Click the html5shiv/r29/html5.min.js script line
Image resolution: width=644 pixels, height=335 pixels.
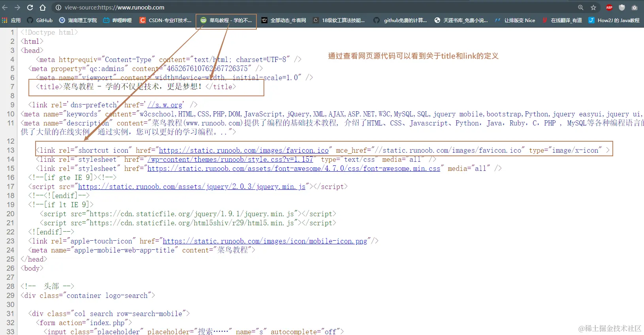[x=188, y=223]
